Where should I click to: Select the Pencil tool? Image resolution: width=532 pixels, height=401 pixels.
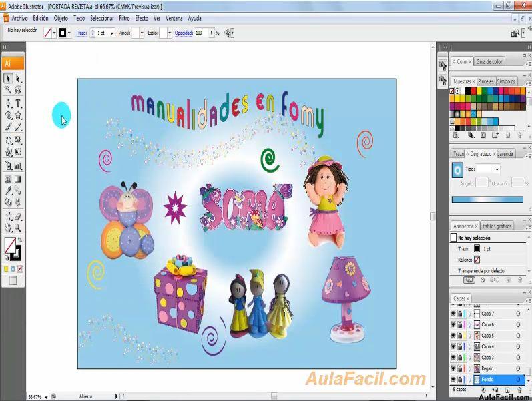[x=18, y=127]
